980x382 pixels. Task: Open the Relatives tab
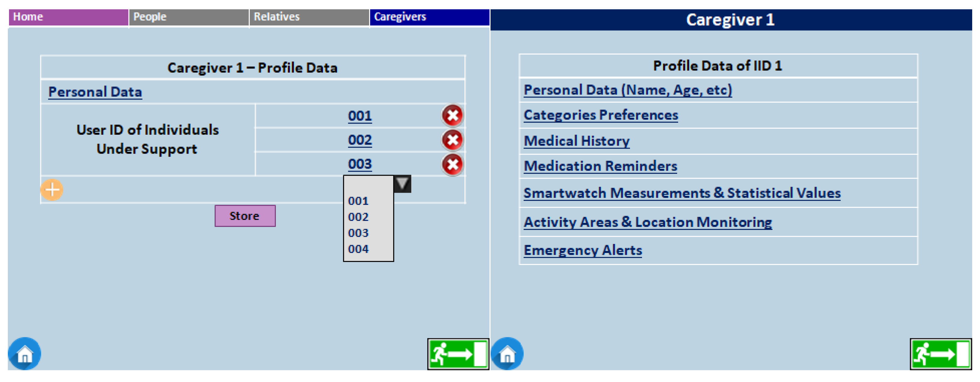(x=309, y=17)
